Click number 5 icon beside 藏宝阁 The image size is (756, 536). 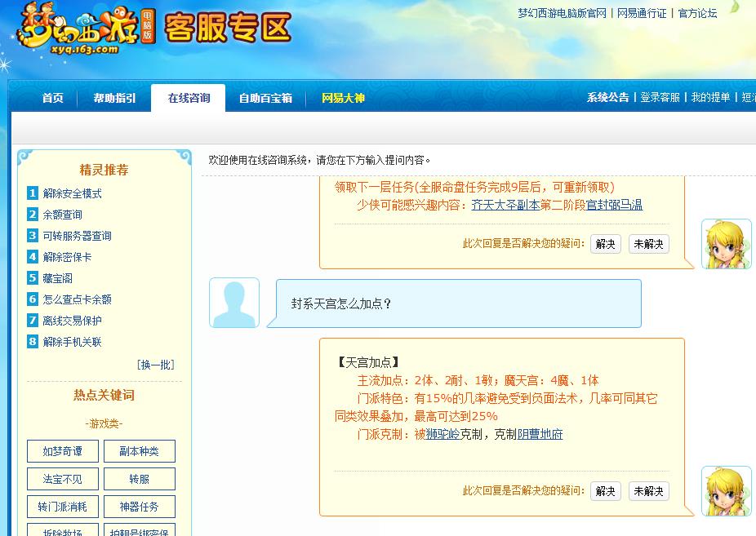tap(33, 278)
